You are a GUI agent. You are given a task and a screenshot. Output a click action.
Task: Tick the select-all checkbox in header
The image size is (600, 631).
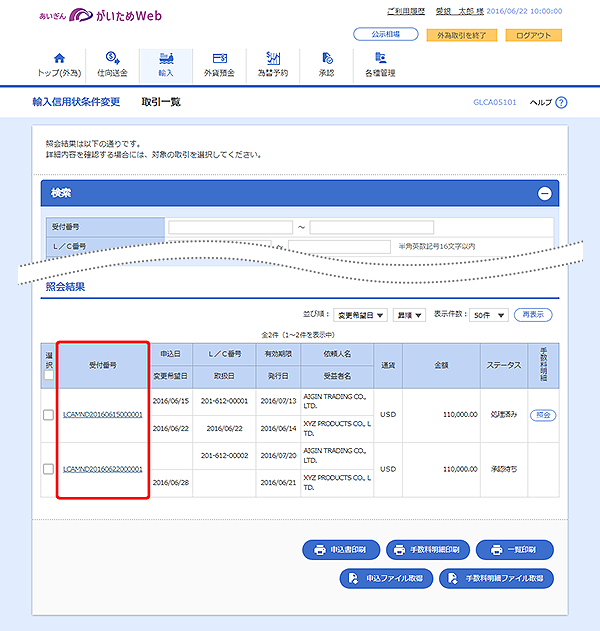pos(49,375)
